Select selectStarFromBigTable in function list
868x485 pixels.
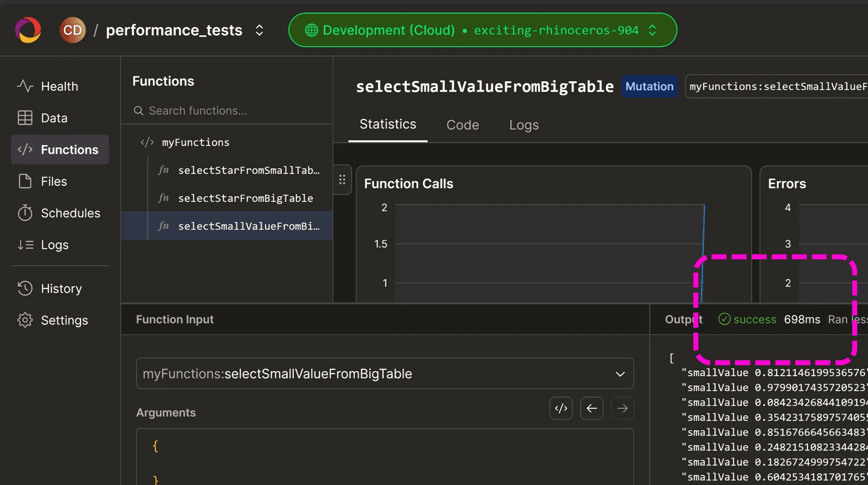(x=245, y=198)
